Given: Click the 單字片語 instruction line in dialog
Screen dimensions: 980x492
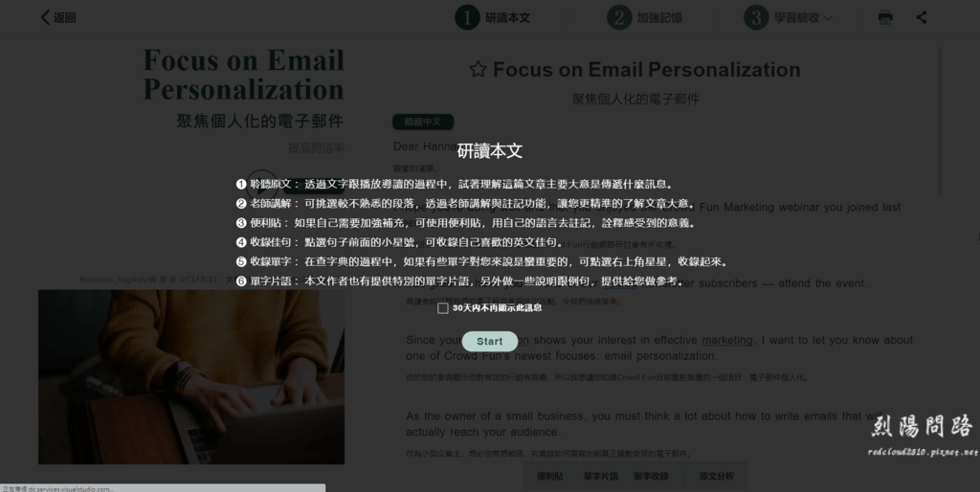Looking at the screenshot, I should coord(459,281).
